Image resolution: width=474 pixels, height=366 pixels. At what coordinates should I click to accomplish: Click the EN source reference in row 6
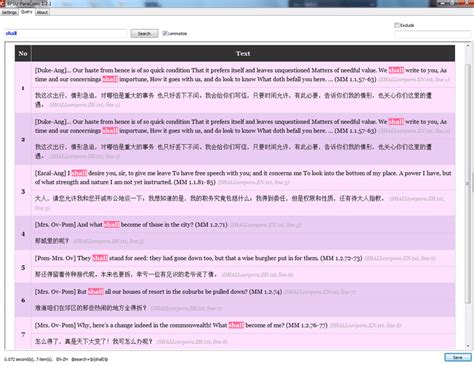[320, 292]
